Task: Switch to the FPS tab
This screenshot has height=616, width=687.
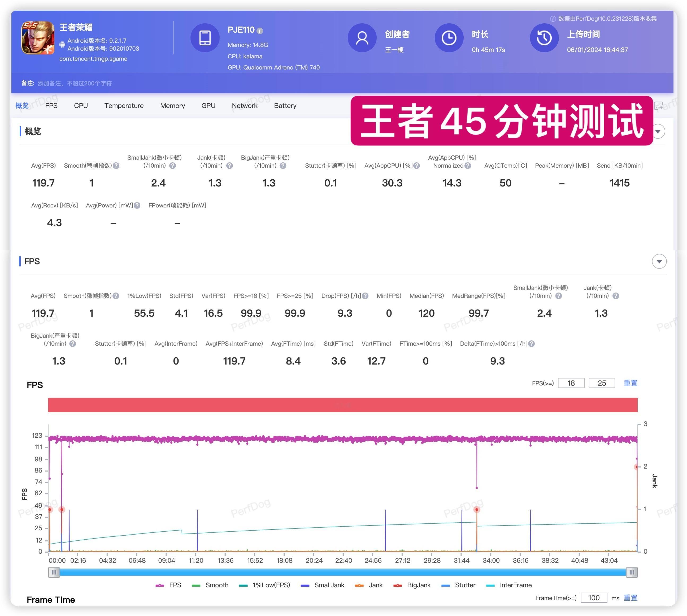Action: [x=51, y=106]
